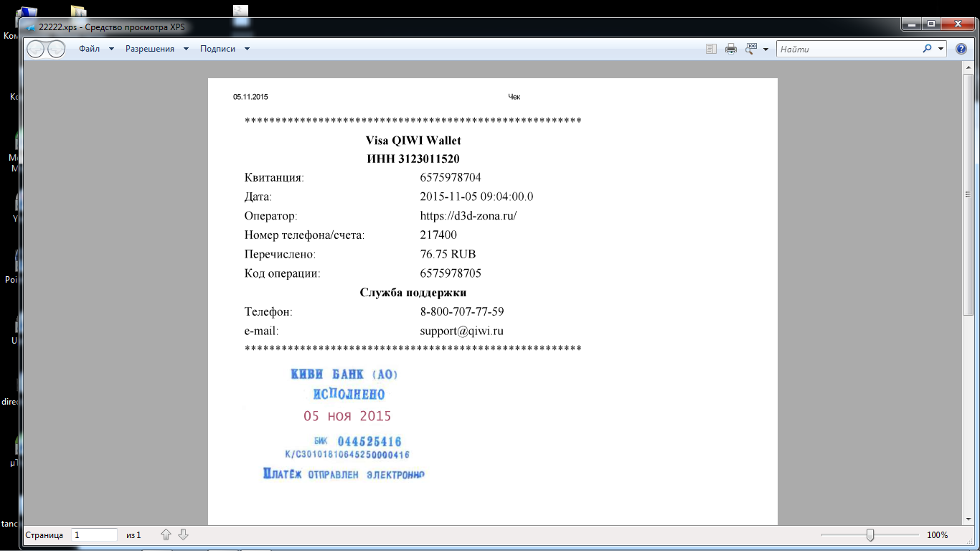The width and height of the screenshot is (980, 551).
Task: Open the zoom options dropdown arrow
Action: [765, 50]
